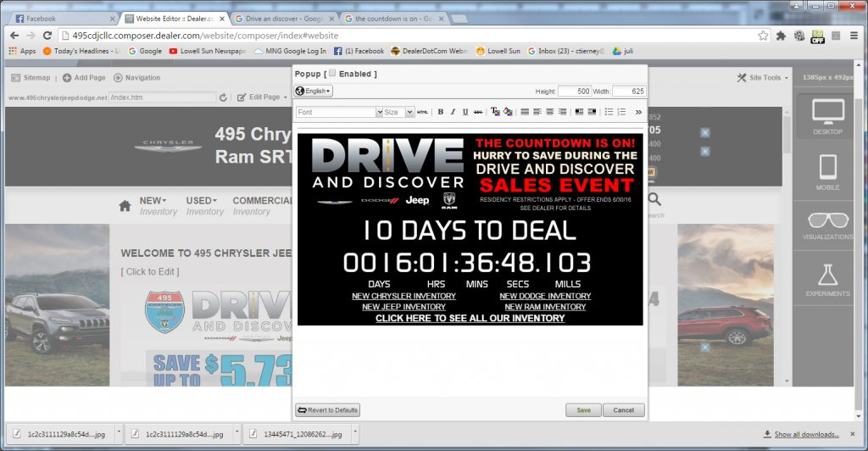Float image right in editor toolbar

click(592, 112)
